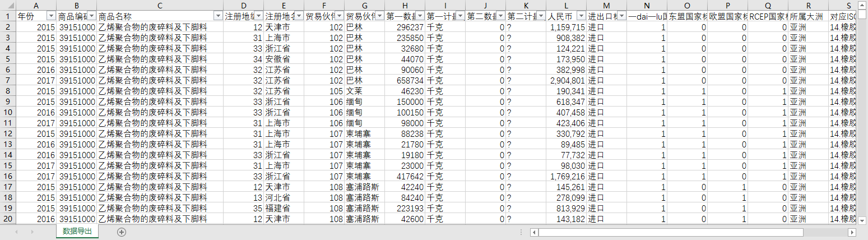Click the quantity cell 658734
868x240 pixels.
(405, 80)
